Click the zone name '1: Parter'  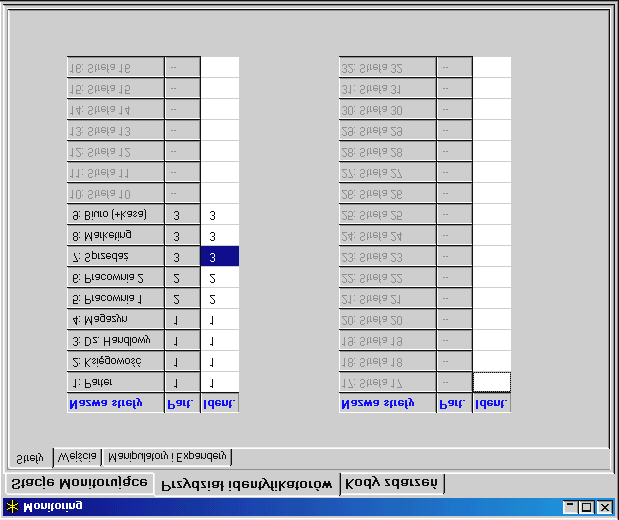116,383
